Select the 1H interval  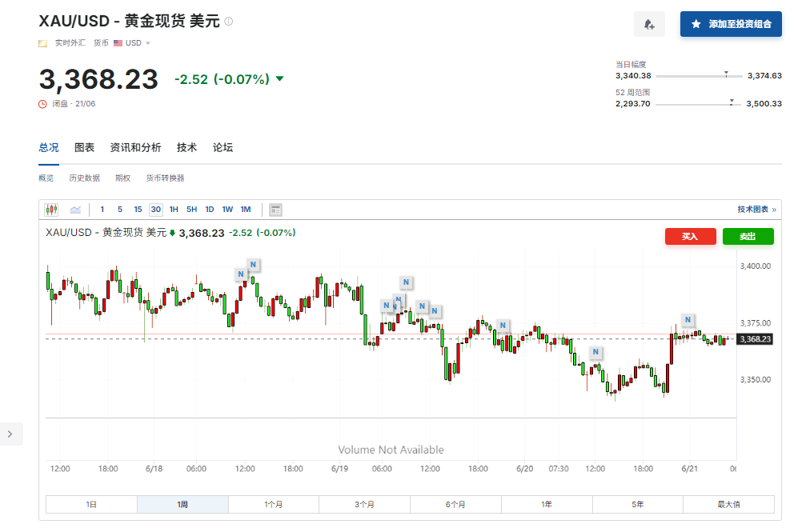coord(173,209)
